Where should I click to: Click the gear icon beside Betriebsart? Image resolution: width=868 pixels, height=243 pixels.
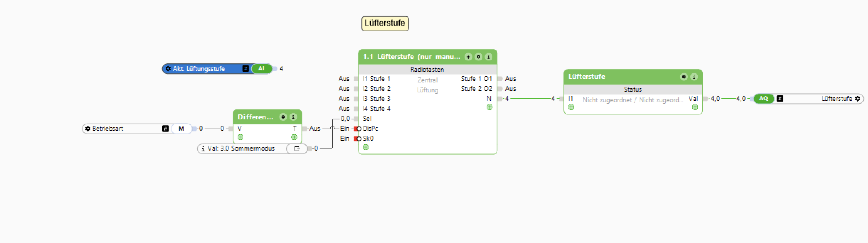click(x=88, y=129)
